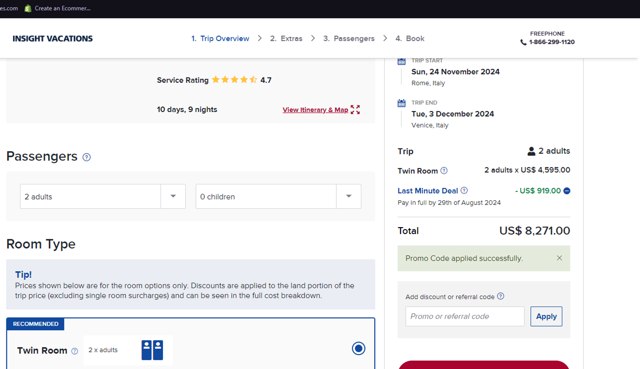Screen dimensions: 640x369
Task: Open the 2 adults dropdown
Action: click(x=103, y=196)
